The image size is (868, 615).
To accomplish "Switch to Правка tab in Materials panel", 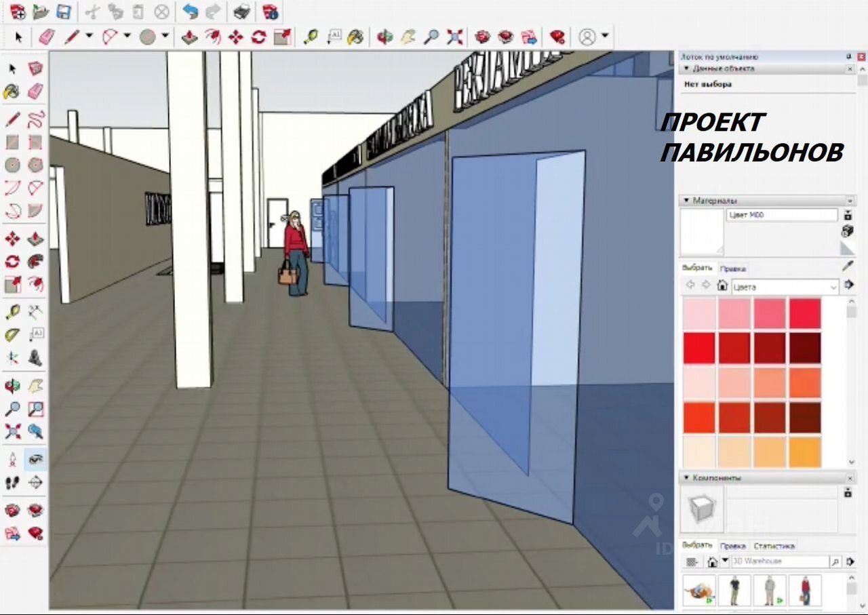I will pyautogui.click(x=733, y=269).
